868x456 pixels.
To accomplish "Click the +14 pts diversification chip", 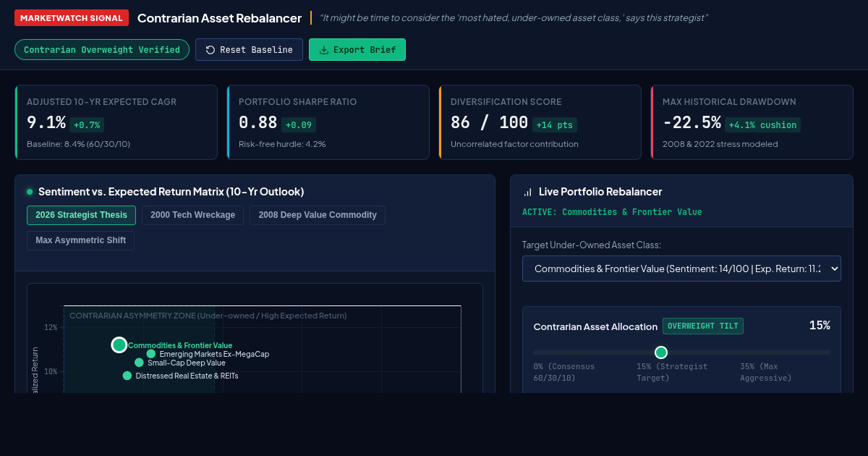I will click(x=555, y=124).
